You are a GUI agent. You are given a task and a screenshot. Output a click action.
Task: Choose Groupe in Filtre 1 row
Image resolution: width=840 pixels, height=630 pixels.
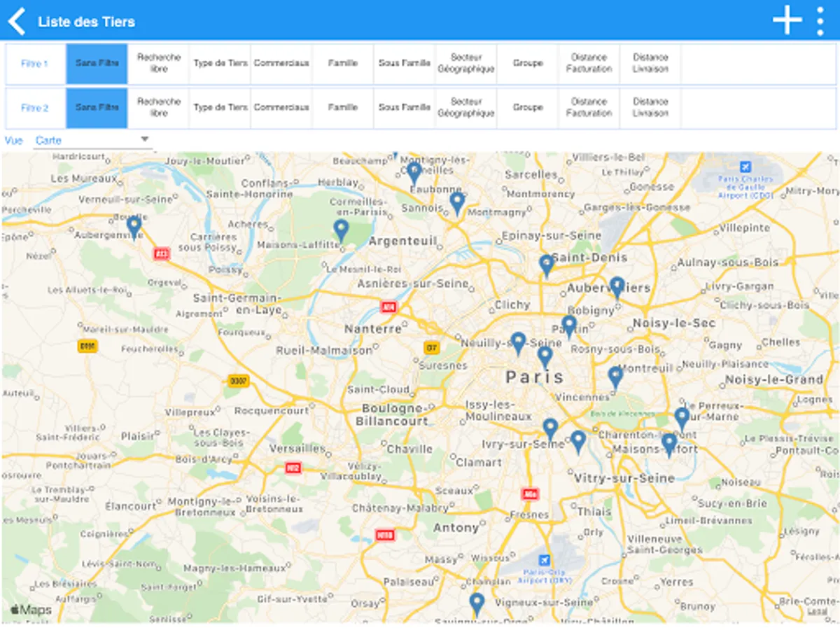coord(528,64)
